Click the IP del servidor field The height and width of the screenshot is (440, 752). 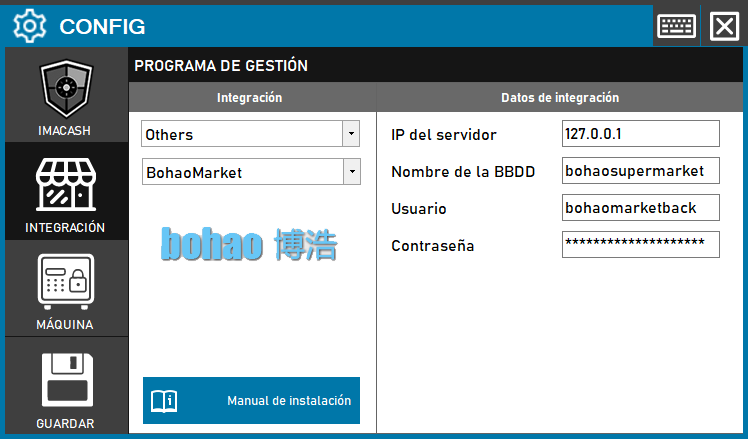click(x=640, y=134)
